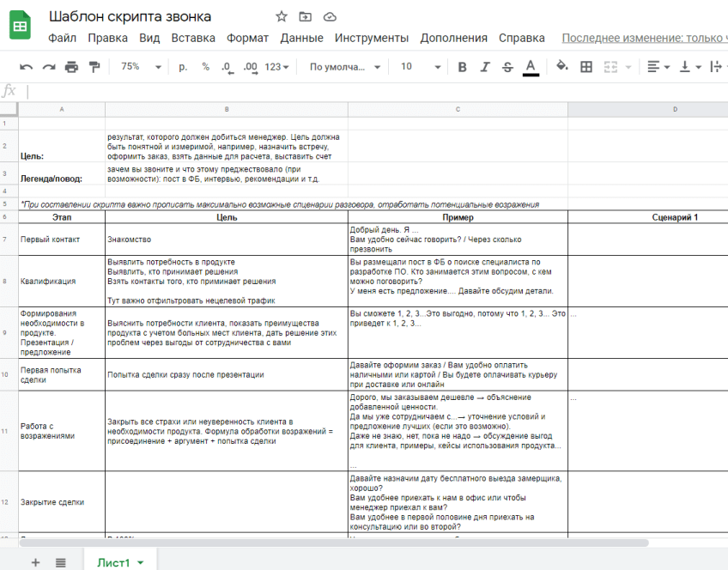Star the document Шаблон скрипта звонка
The width and height of the screenshot is (728, 570).
click(282, 16)
